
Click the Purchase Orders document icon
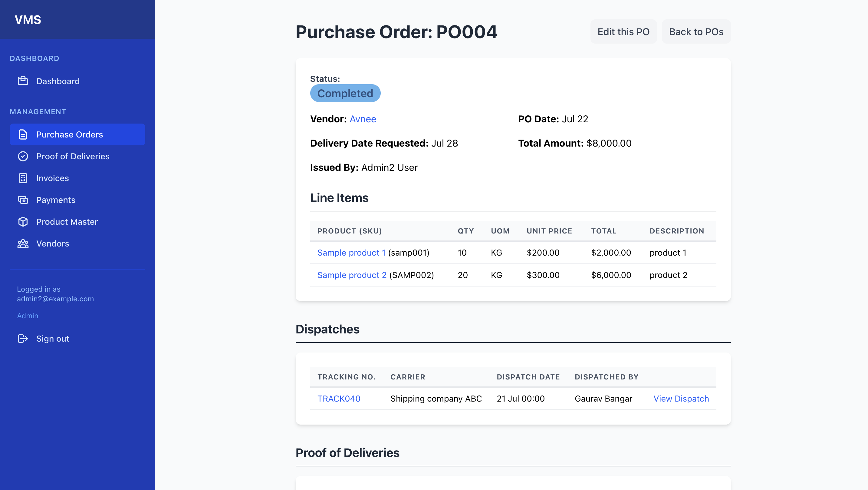(23, 134)
